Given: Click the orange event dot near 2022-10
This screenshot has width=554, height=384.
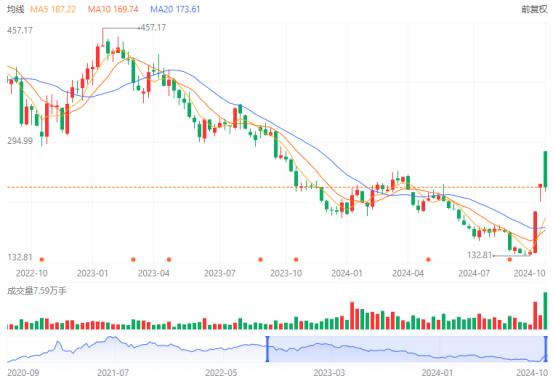Looking at the screenshot, I should pyautogui.click(x=42, y=260).
